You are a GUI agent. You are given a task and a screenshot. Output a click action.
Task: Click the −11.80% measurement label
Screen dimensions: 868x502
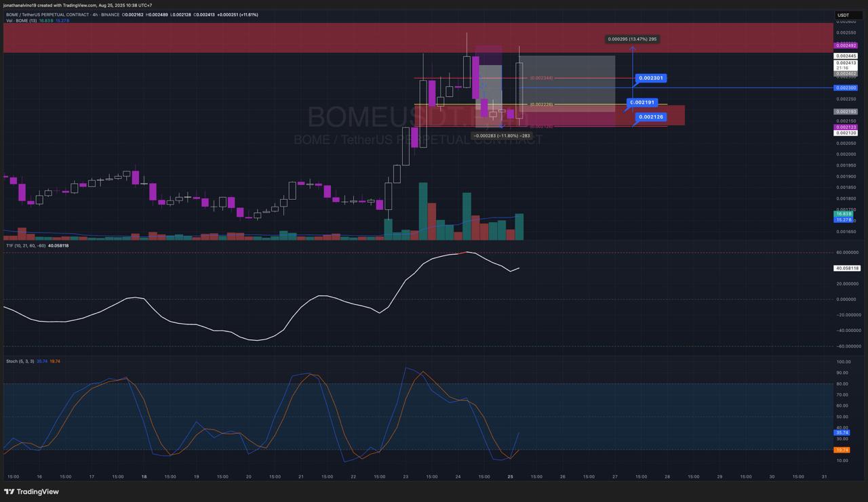pos(502,135)
